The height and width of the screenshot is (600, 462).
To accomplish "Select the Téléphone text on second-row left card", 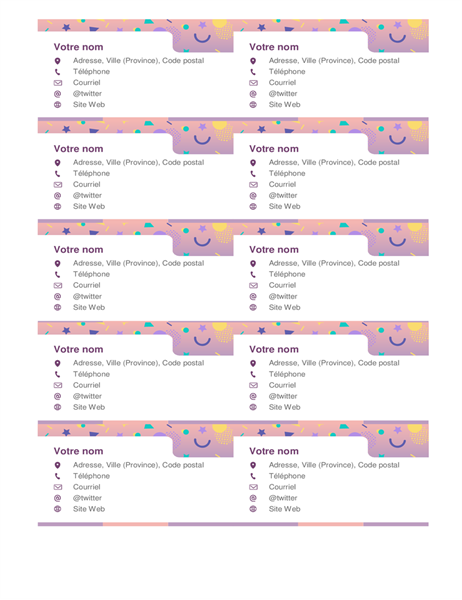I will (91, 173).
